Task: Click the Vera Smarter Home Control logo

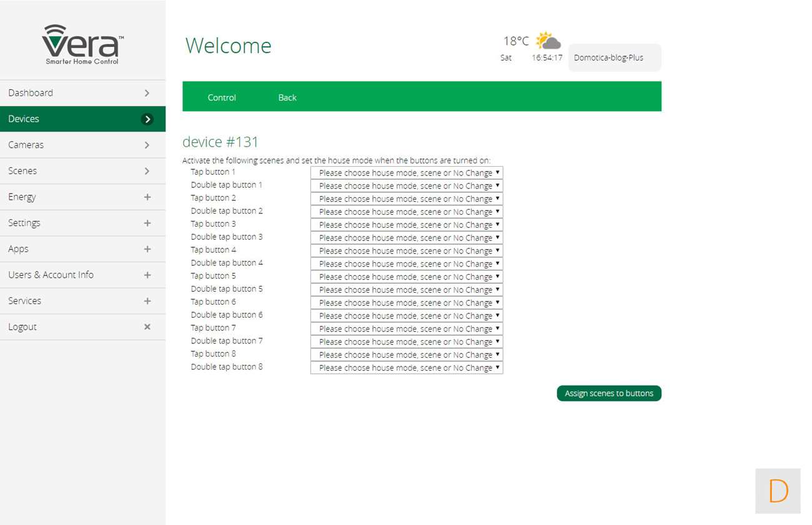Action: point(82,44)
